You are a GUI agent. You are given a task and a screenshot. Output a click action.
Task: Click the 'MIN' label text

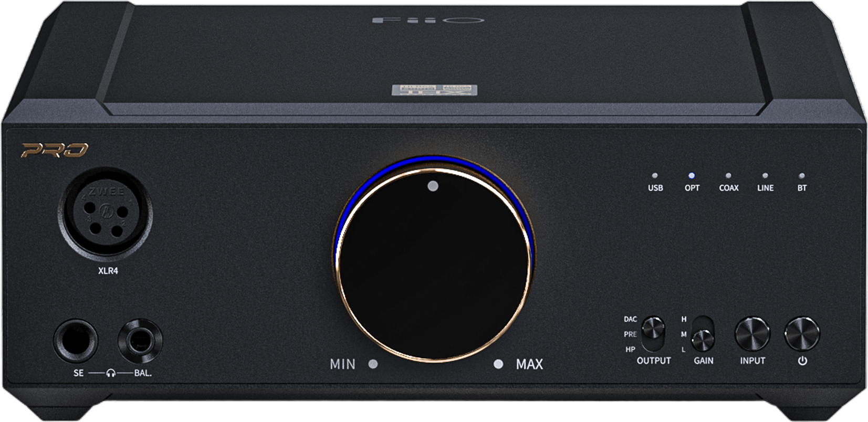click(x=342, y=364)
